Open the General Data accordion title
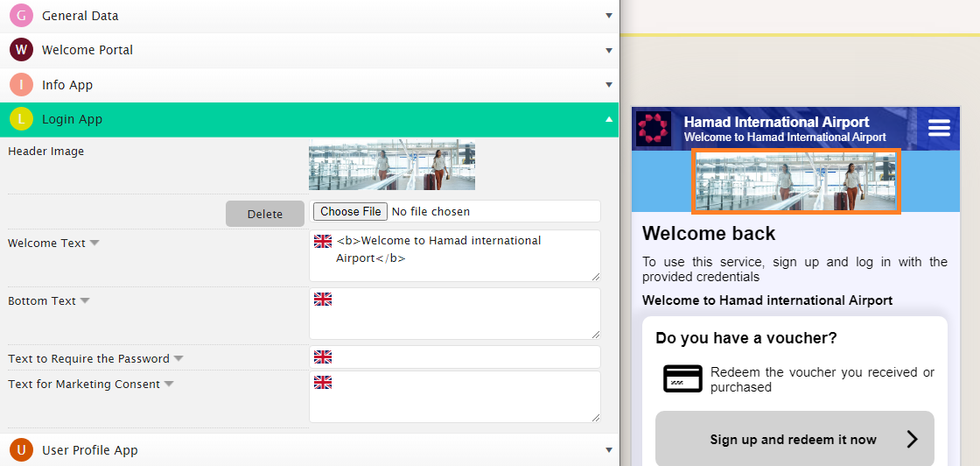Image resolution: width=980 pixels, height=466 pixels. coord(80,16)
